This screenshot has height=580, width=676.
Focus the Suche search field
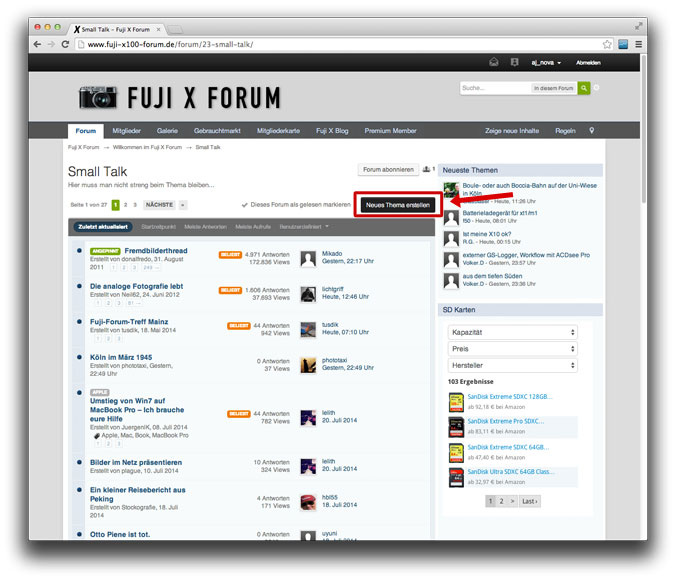(x=493, y=88)
